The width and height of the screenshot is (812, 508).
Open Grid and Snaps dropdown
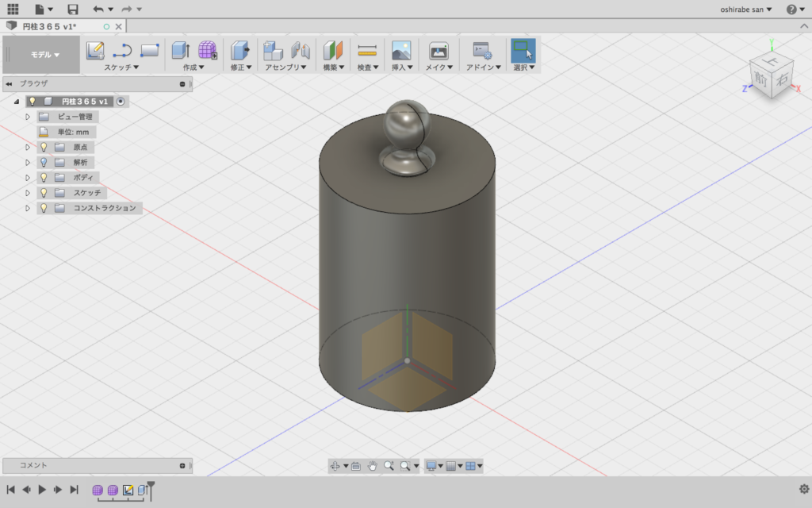(x=454, y=466)
